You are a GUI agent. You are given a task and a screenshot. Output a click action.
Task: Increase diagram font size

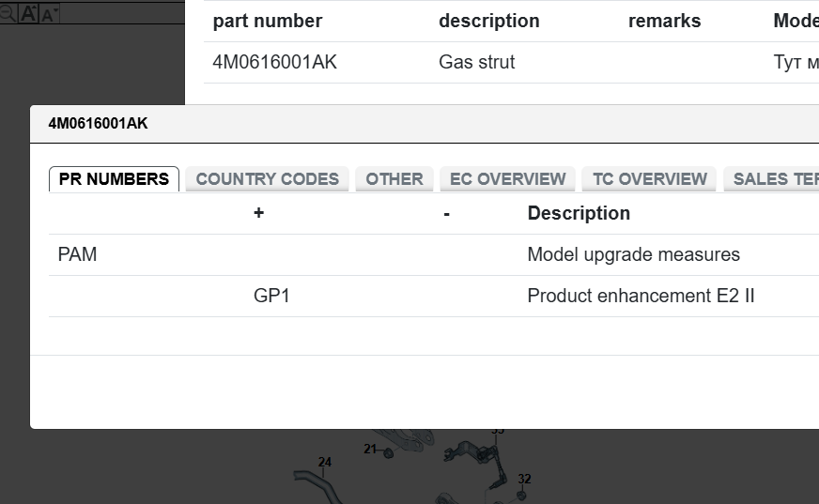coord(28,13)
